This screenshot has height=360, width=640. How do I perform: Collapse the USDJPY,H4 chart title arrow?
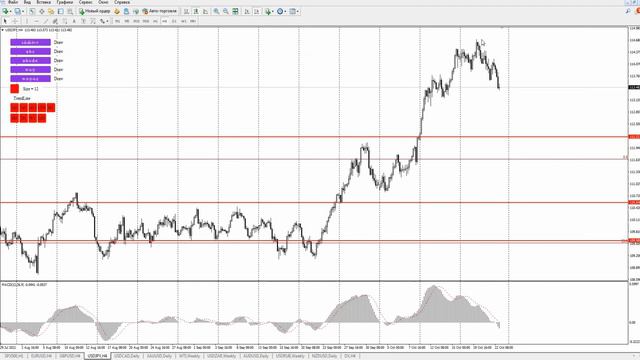click(x=2, y=30)
